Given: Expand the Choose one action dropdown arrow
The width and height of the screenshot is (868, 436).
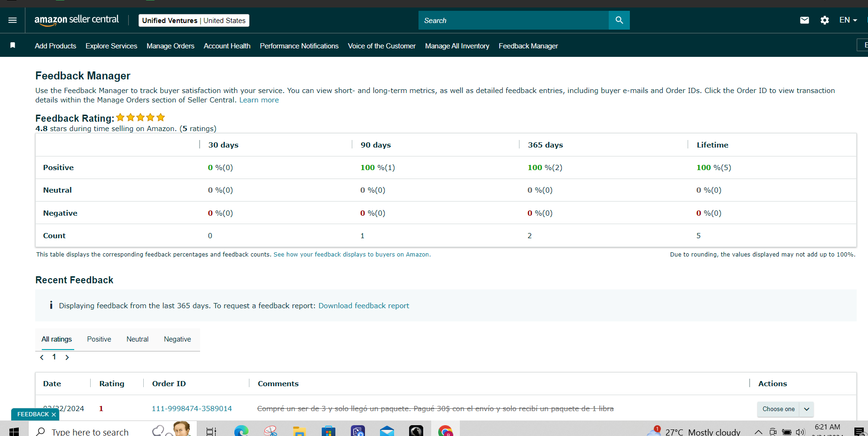Looking at the screenshot, I should [806, 409].
